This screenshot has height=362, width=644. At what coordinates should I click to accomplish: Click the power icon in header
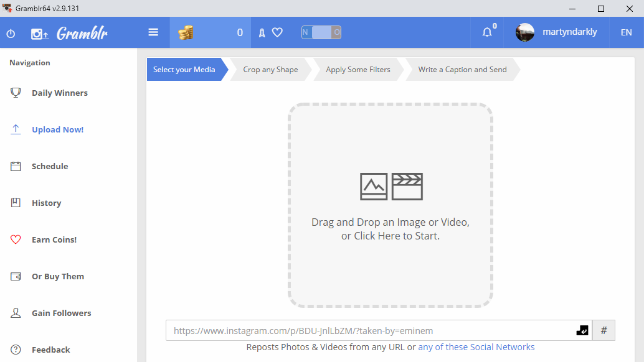(11, 34)
